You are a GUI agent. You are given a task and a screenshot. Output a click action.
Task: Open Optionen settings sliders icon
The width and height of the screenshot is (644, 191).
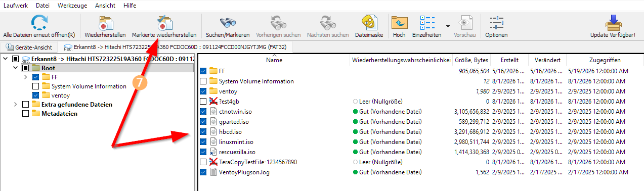coord(496,22)
